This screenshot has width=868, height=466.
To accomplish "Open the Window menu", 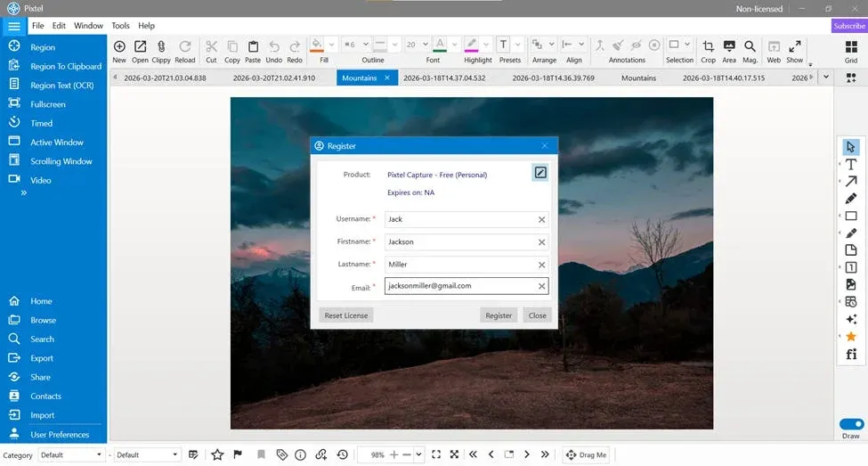I will [x=88, y=26].
